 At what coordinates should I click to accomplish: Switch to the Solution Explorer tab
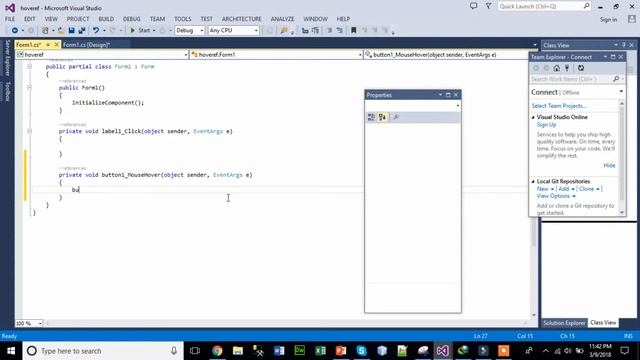564,323
